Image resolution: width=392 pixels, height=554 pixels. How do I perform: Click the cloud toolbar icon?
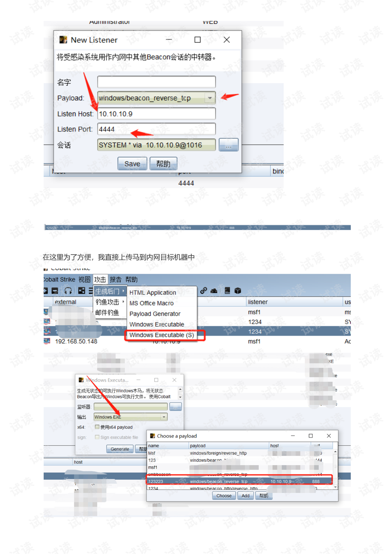click(x=214, y=291)
